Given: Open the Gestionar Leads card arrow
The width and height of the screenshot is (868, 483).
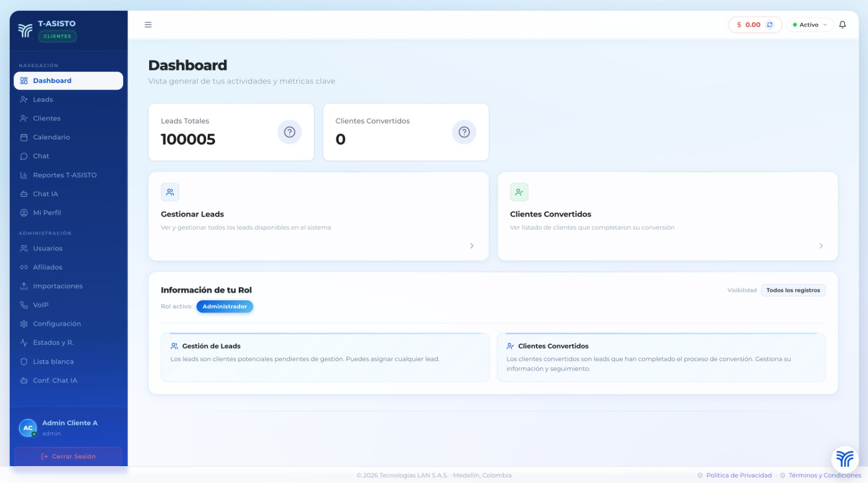Looking at the screenshot, I should (x=472, y=246).
